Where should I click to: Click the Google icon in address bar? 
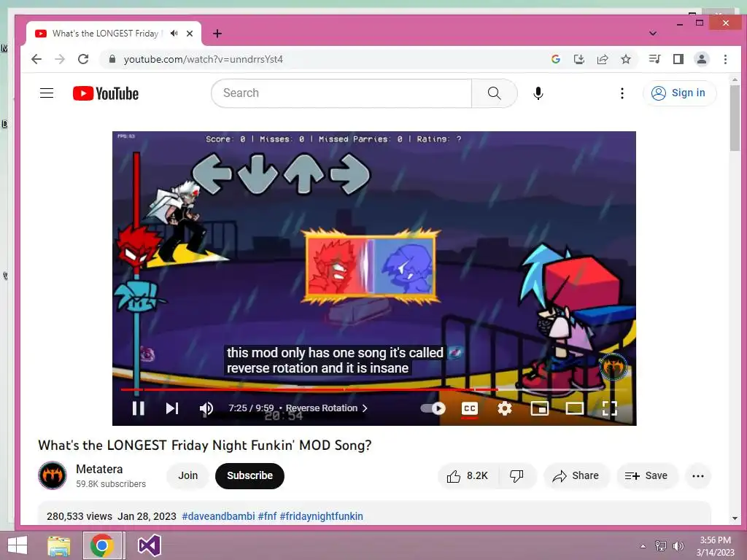tap(555, 59)
